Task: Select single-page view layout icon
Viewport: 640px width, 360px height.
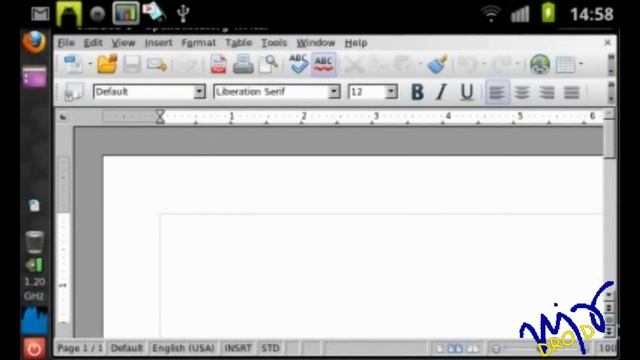Action: pyautogui.click(x=440, y=349)
